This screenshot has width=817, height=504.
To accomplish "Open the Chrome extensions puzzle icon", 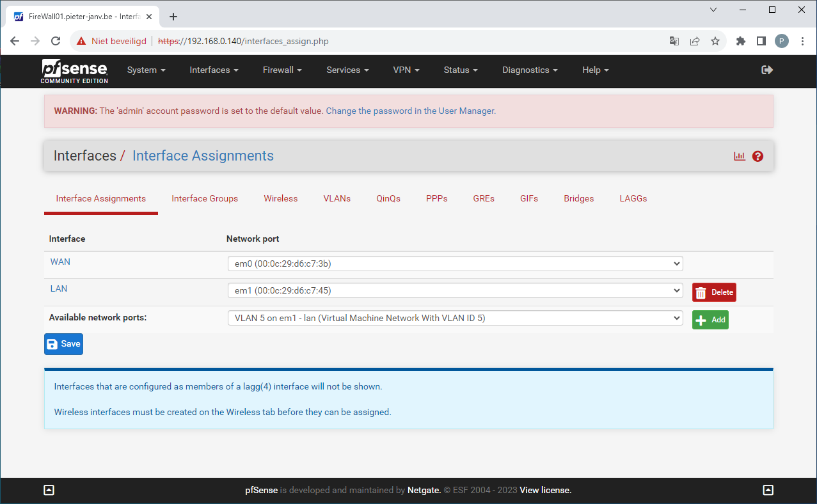I will [x=741, y=41].
